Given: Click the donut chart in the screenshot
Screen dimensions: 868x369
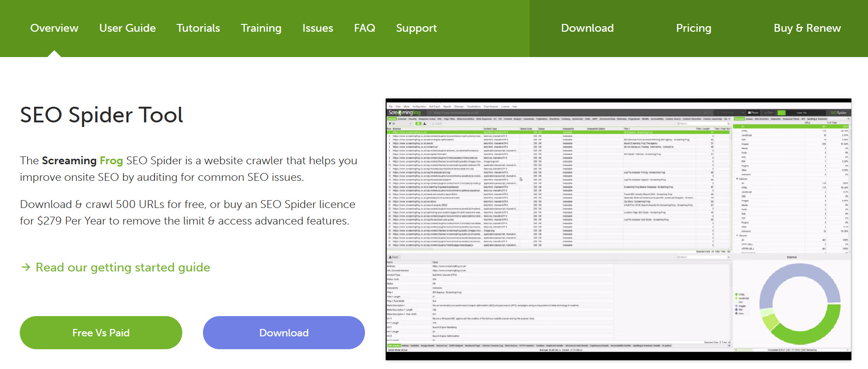Looking at the screenshot, I should coord(800,304).
